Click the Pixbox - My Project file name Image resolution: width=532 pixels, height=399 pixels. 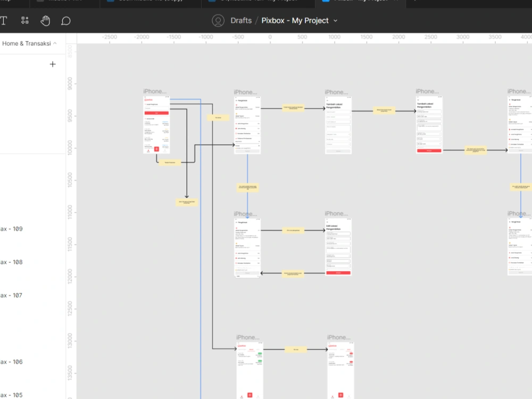click(x=295, y=21)
